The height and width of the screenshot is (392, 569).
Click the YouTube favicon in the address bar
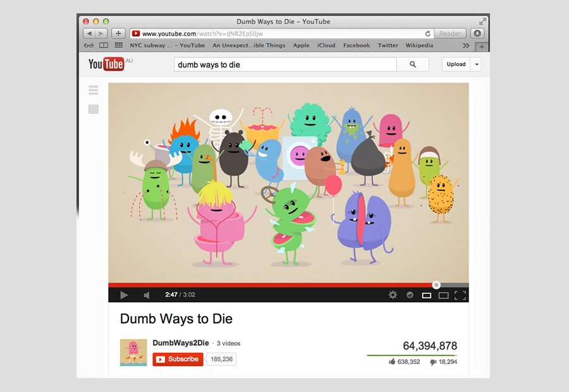(136, 34)
